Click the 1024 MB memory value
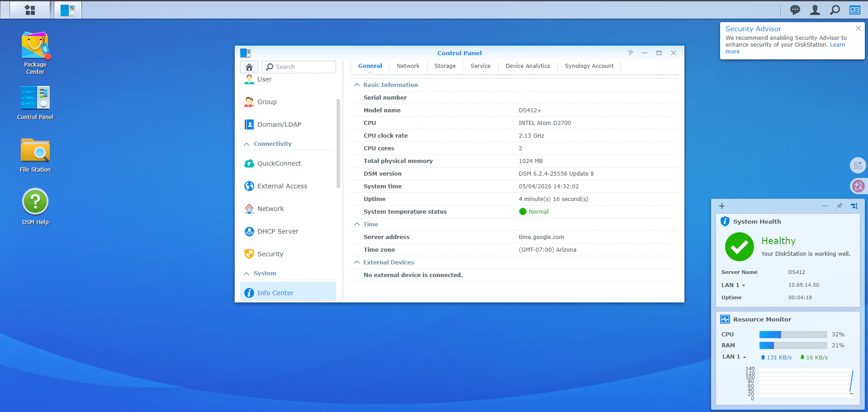The width and height of the screenshot is (868, 412). pos(531,161)
